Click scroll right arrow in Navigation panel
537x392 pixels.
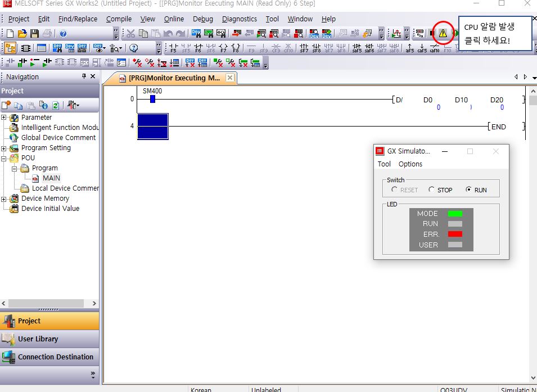click(94, 303)
